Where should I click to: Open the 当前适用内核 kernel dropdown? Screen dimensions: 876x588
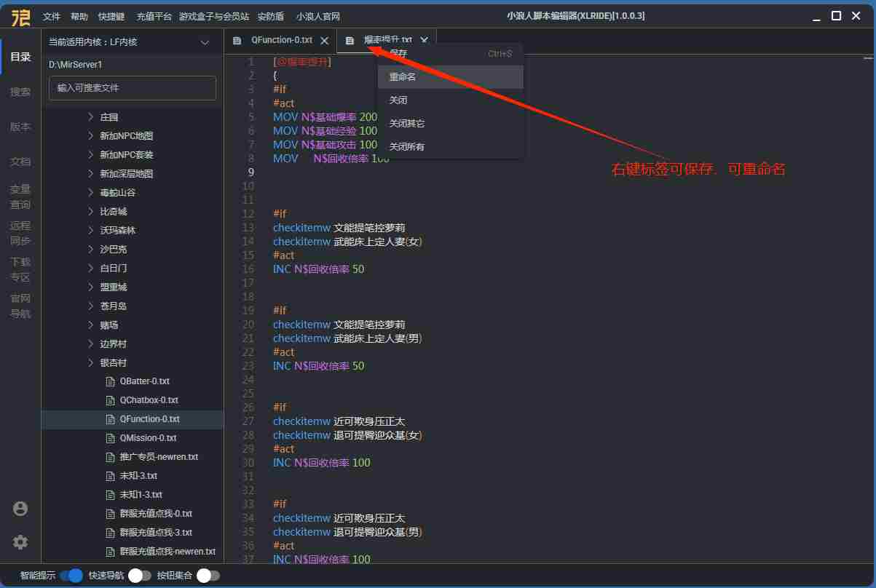[x=205, y=42]
